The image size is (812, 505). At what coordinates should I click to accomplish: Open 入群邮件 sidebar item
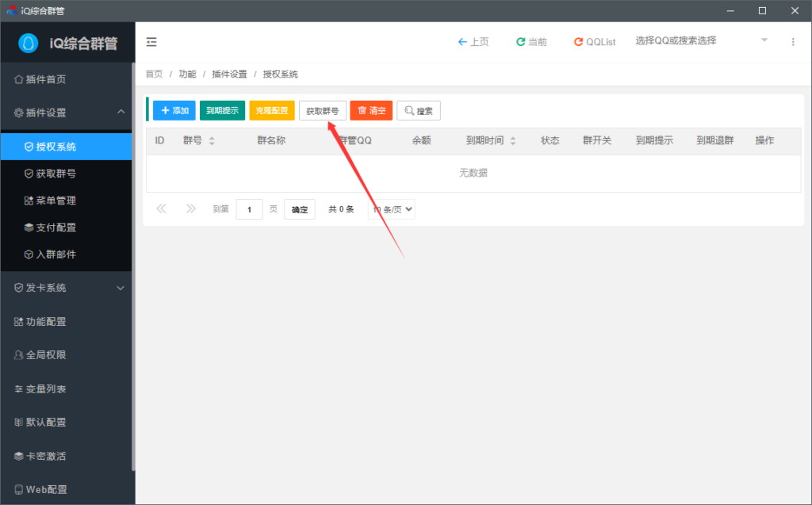(67, 254)
